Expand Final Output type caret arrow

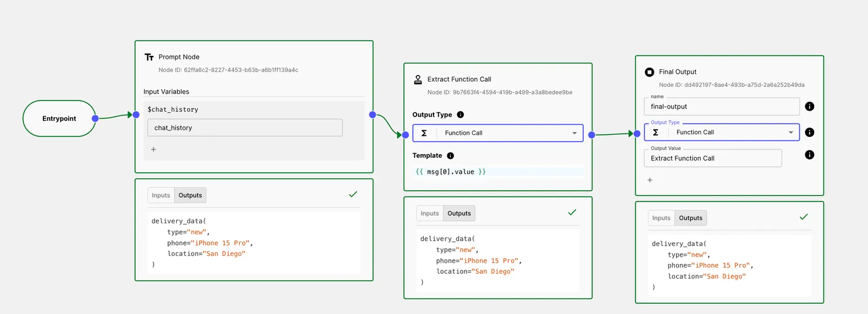791,133
